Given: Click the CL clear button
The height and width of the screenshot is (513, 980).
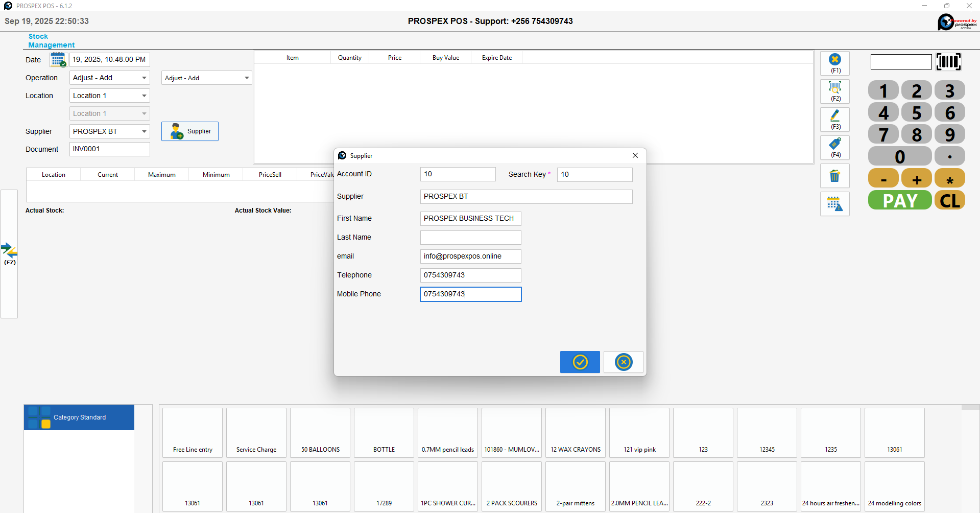Looking at the screenshot, I should [x=950, y=200].
